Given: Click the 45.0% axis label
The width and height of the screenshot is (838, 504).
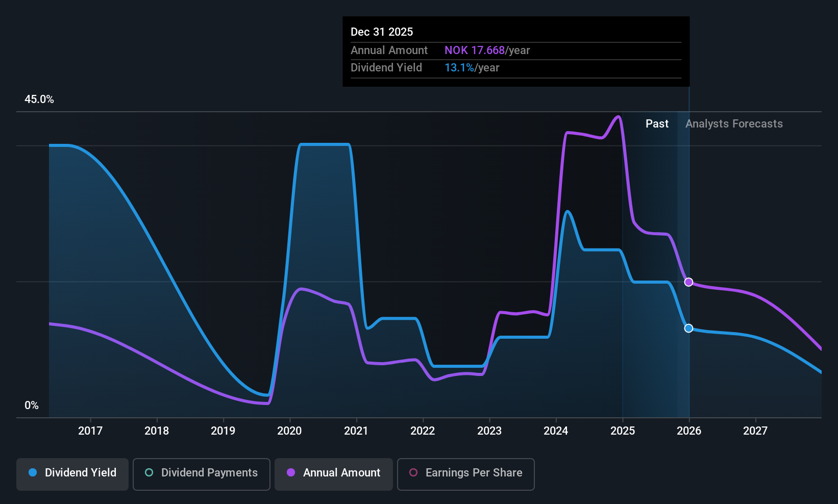Looking at the screenshot, I should point(39,99).
